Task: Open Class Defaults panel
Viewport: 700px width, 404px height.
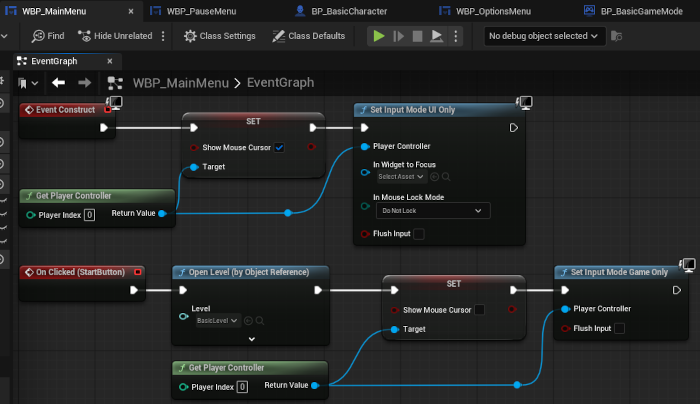Action: 308,36
